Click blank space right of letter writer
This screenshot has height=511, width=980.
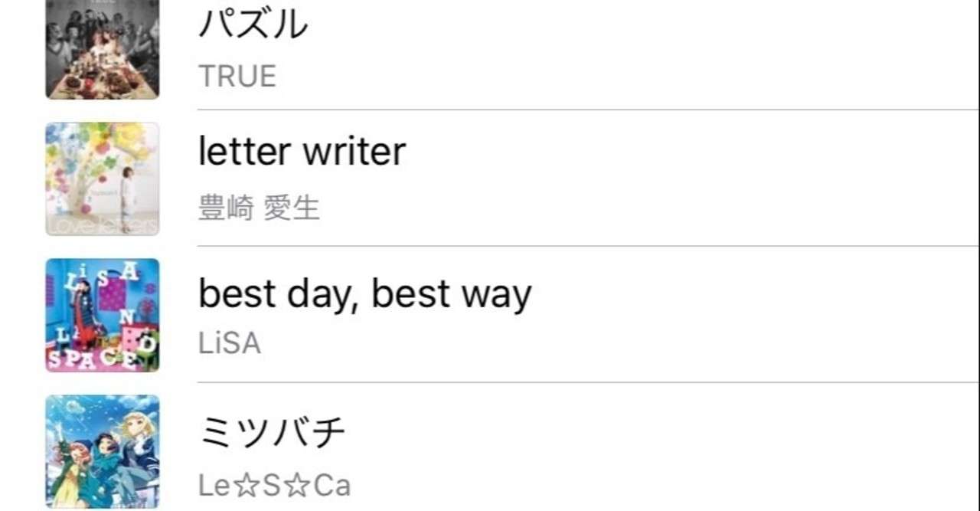pos(689,178)
